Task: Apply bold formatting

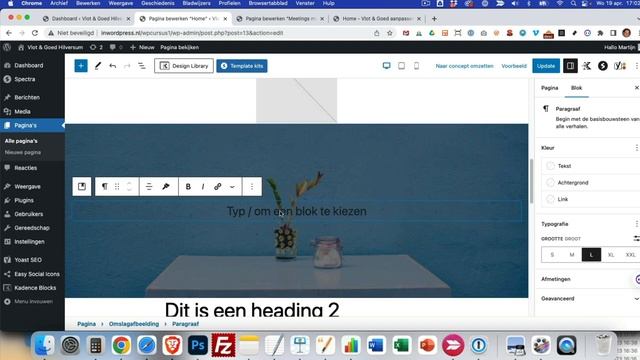Action: click(188, 187)
